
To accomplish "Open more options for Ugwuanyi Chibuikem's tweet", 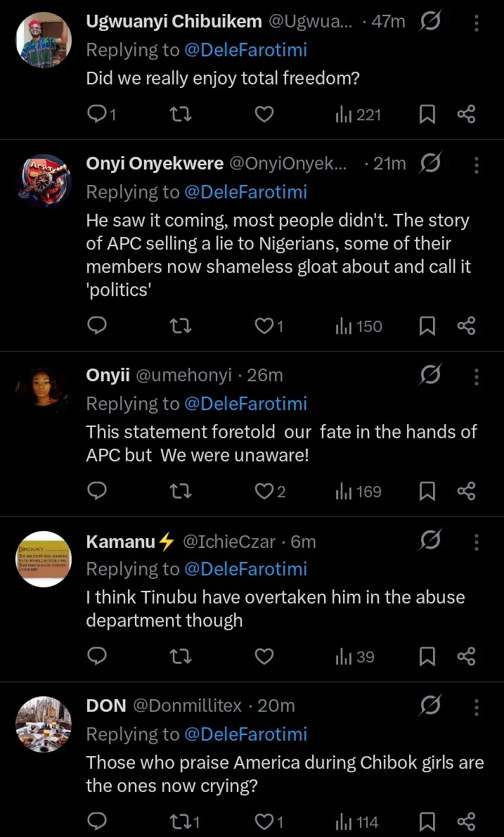I will (x=477, y=23).
